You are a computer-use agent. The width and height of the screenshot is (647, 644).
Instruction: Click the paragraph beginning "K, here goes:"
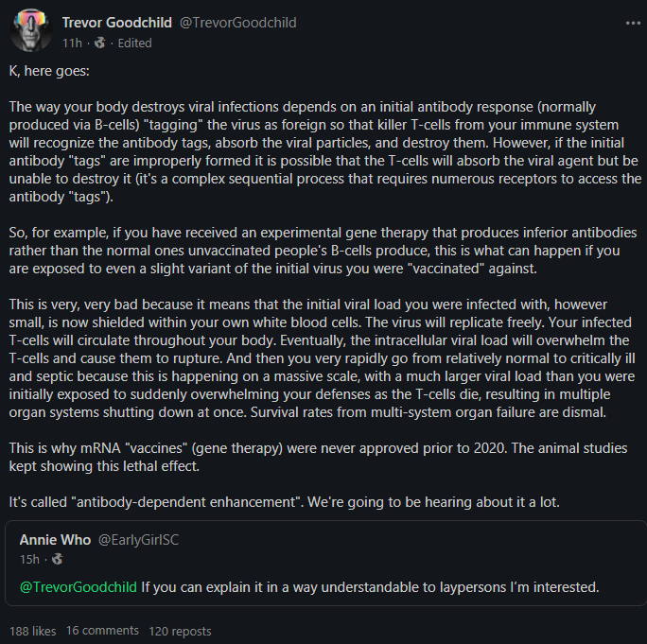tap(51, 71)
